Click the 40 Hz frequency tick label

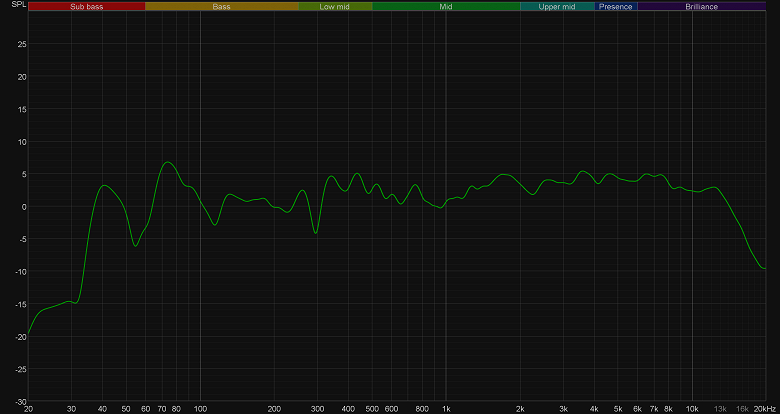click(x=102, y=409)
